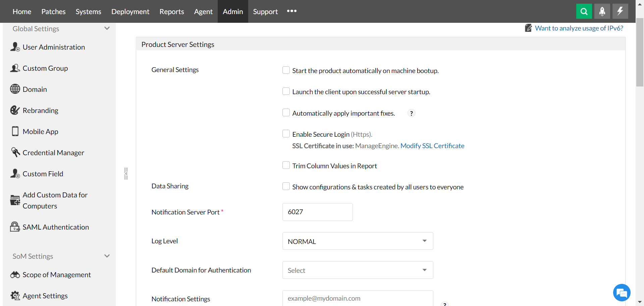
Task: Tick the Enable Secure Login checkbox
Action: pos(286,134)
